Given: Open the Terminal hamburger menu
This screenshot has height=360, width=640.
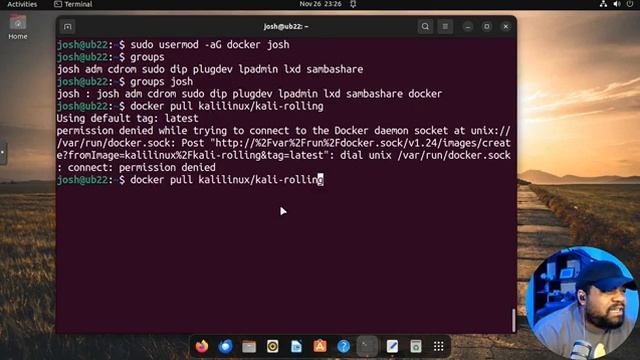Looking at the screenshot, I should pyautogui.click(x=445, y=27).
